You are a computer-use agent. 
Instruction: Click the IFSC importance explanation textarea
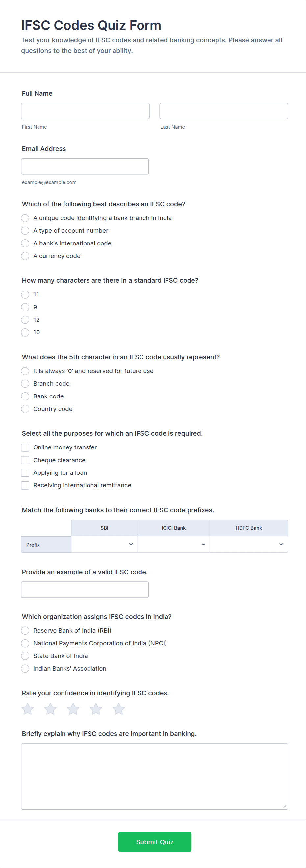coord(154,776)
